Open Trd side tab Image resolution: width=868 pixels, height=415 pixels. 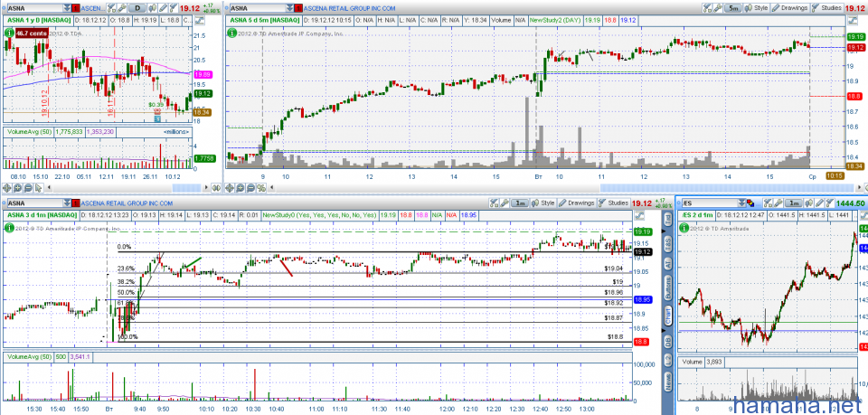point(668,221)
